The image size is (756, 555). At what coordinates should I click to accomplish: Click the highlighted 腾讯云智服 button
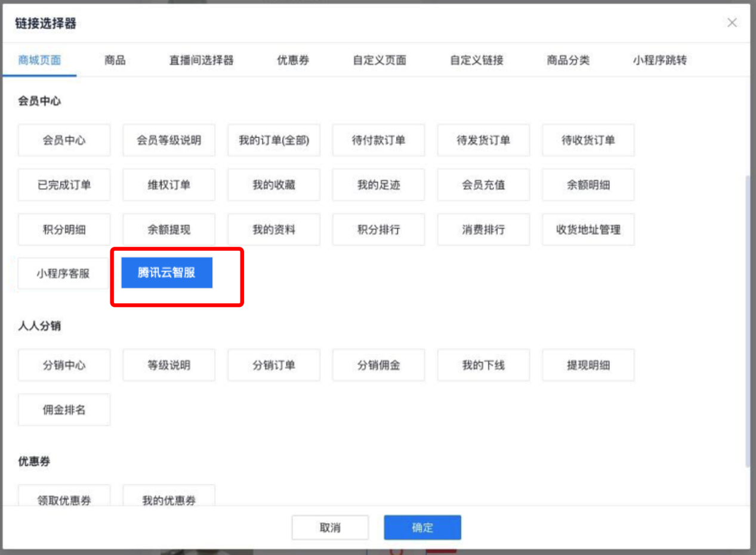(x=167, y=273)
